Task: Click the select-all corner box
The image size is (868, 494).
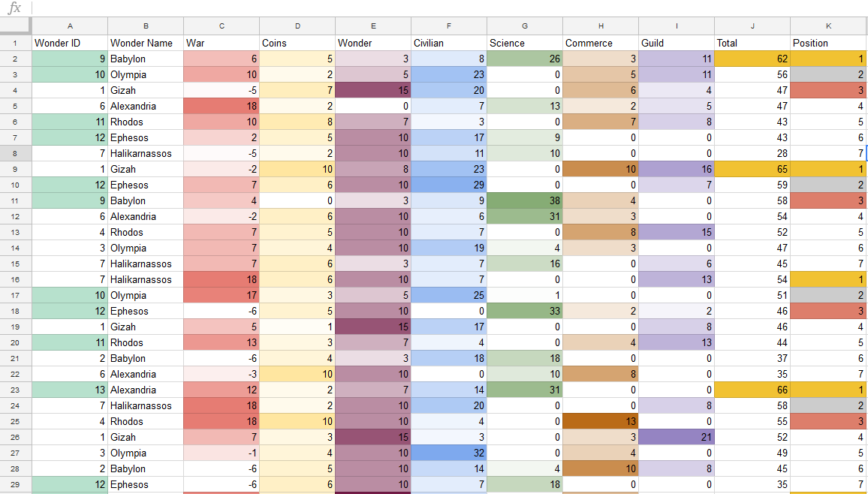Action: coord(16,26)
